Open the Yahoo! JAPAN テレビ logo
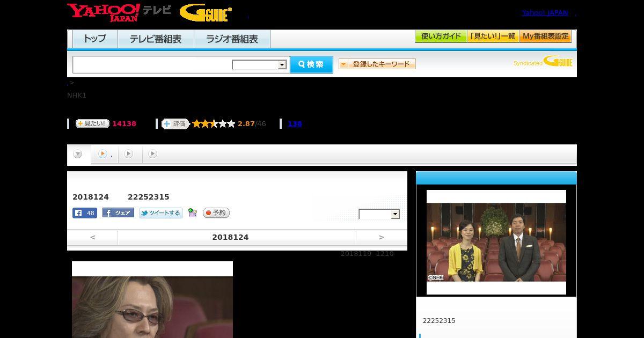 point(119,12)
